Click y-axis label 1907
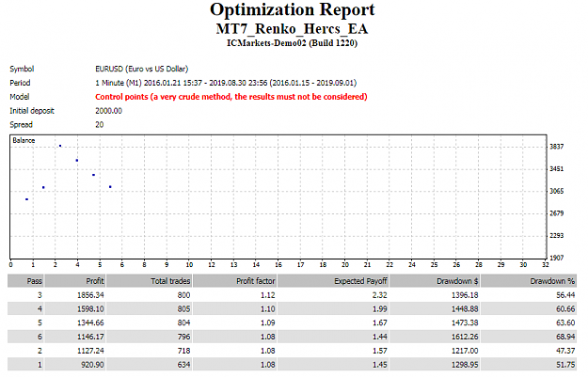 (557, 258)
